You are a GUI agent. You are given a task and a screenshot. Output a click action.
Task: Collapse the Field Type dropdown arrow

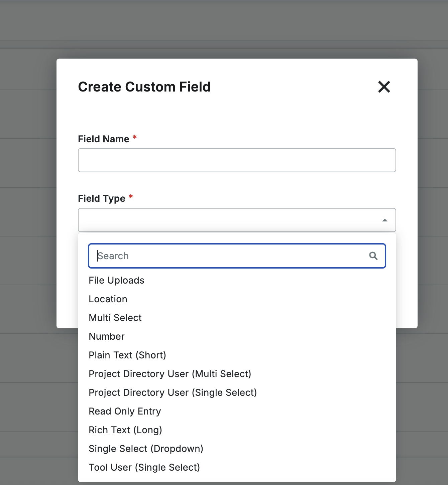(384, 220)
